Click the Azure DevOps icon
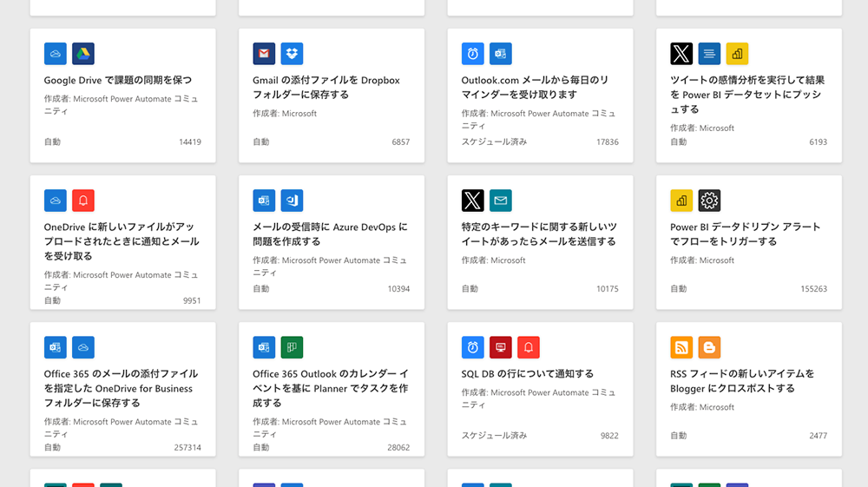This screenshot has height=487, width=868. [292, 201]
